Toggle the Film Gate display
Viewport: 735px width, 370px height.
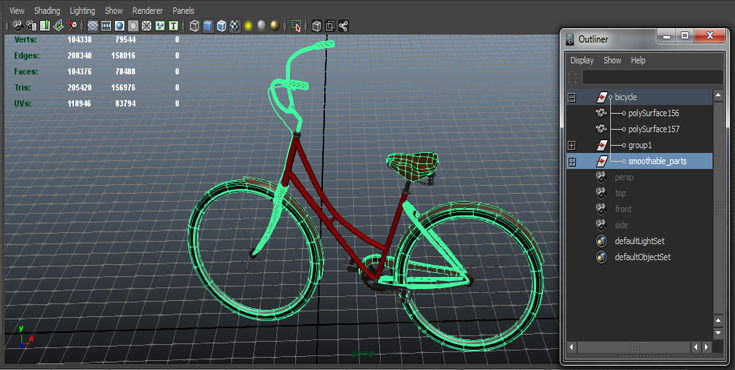(106, 26)
